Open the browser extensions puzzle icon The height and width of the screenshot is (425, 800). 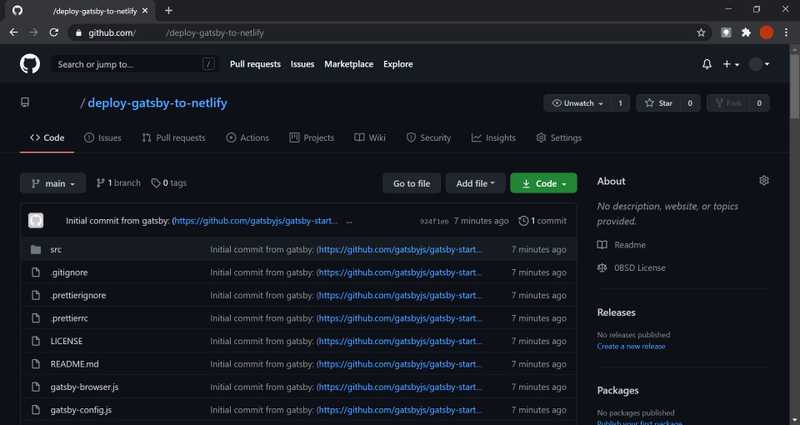coord(746,33)
